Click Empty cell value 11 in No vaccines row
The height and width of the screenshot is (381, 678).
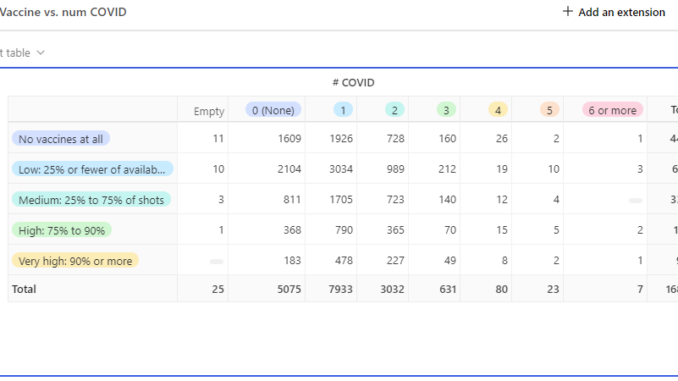218,138
